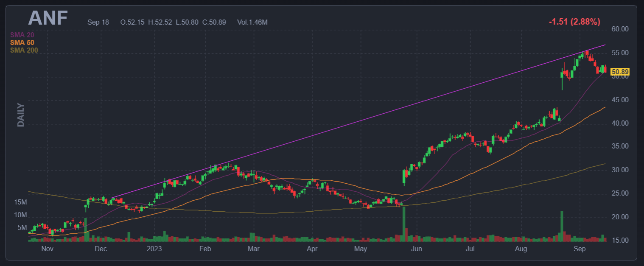Click the Jul label on the time axis
This screenshot has width=644, height=266.
(470, 249)
